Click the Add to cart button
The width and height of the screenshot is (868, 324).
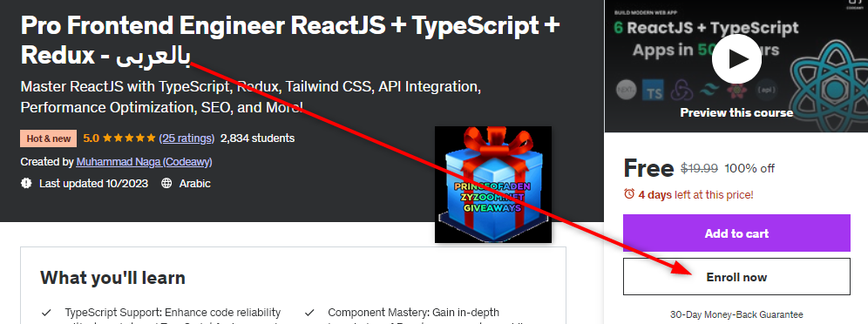(x=736, y=233)
